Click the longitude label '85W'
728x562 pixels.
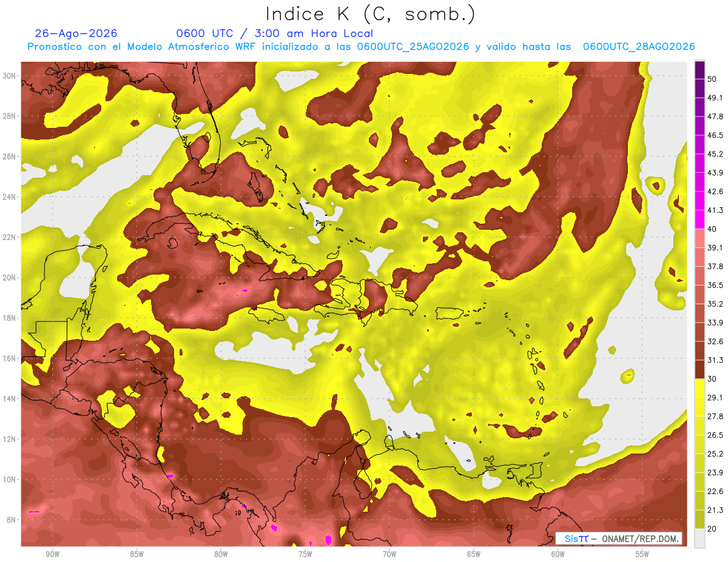coord(136,554)
